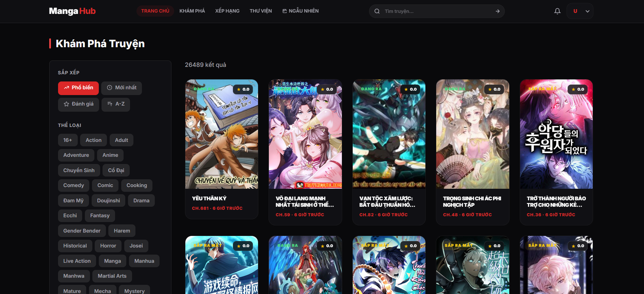Click the random icon beside Ngẫu Nhiên
Screen dimensions: 644x294
284,11
